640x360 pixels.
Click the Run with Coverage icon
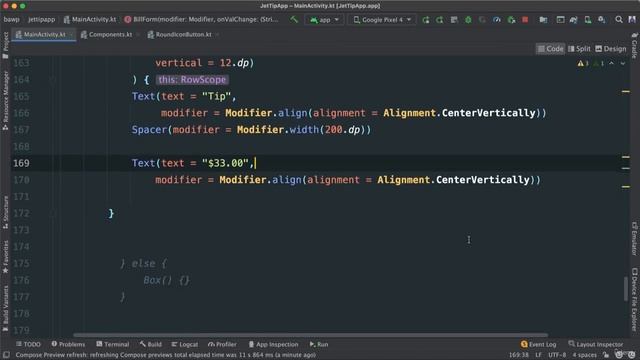click(x=482, y=20)
